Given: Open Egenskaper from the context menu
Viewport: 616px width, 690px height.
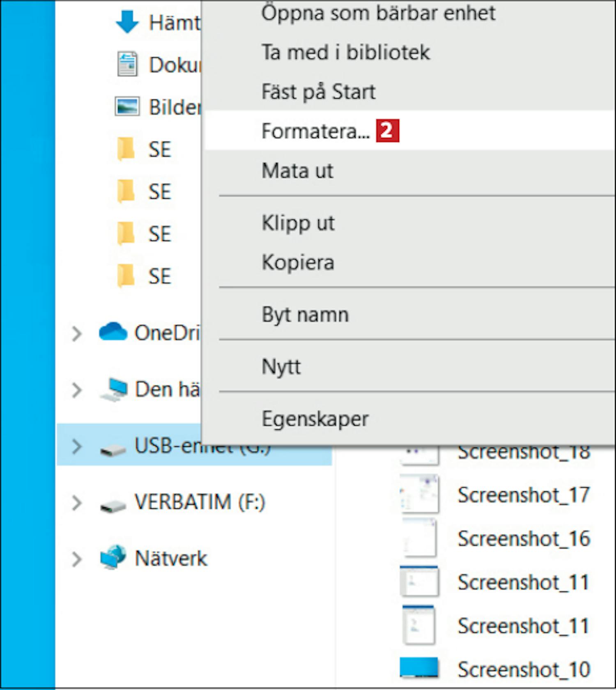Looking at the screenshot, I should coord(315,419).
